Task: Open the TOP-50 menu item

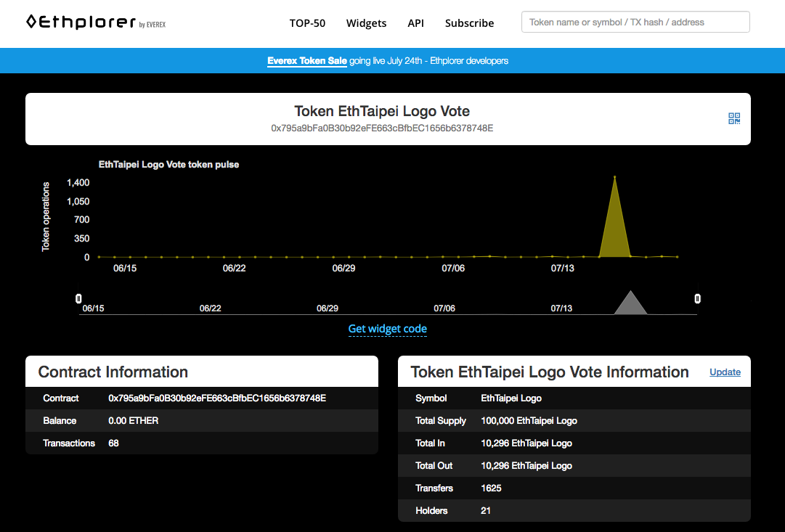Action: [x=307, y=23]
